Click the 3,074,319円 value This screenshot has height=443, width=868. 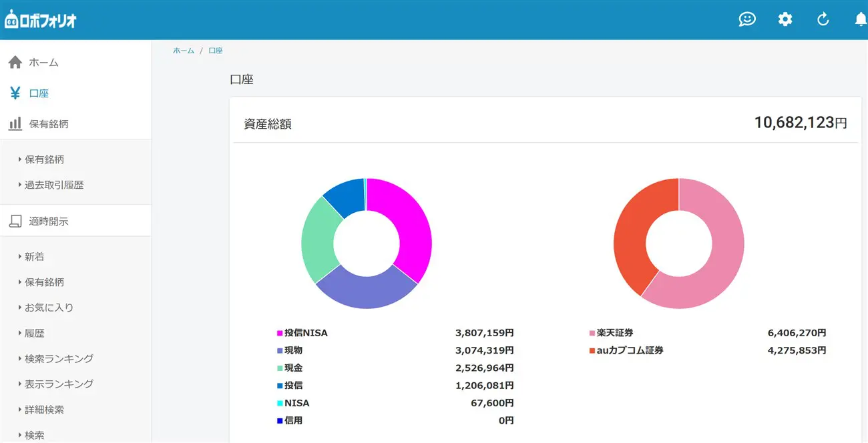(x=485, y=350)
